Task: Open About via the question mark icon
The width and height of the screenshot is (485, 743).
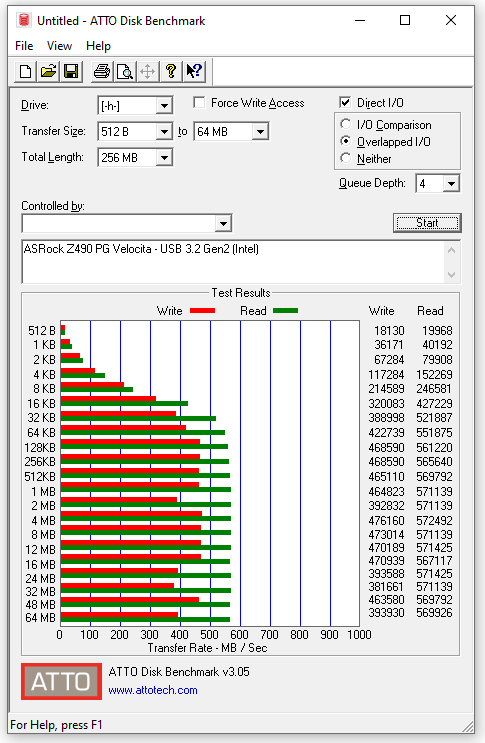Action: pos(171,72)
